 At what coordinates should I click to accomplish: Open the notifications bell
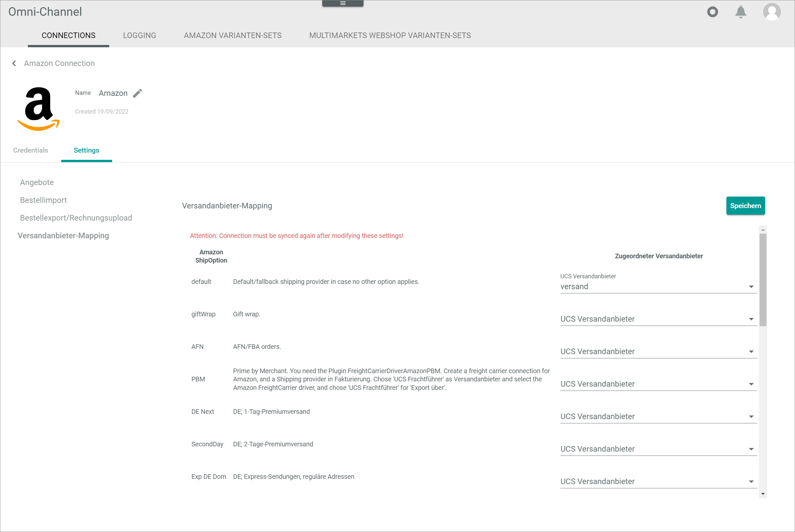(741, 12)
